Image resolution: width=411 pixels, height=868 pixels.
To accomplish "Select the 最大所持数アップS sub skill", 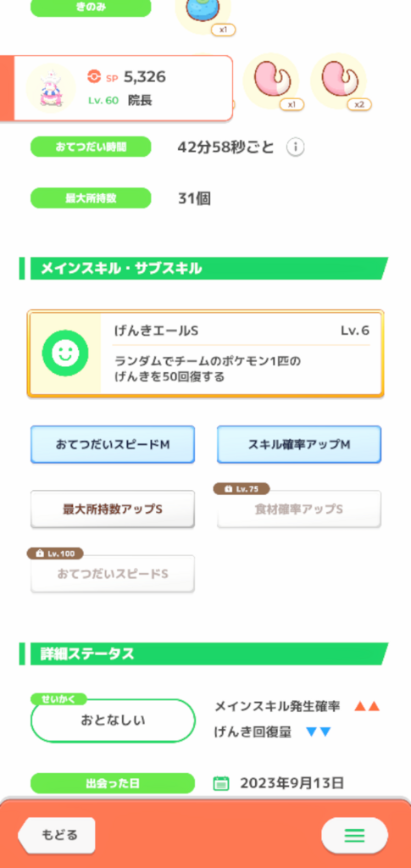I will pyautogui.click(x=113, y=509).
